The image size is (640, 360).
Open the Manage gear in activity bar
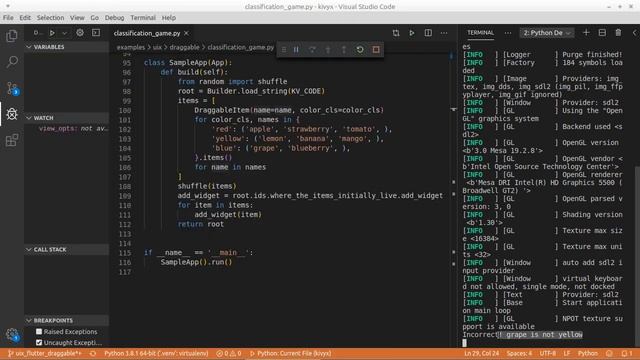click(12, 335)
